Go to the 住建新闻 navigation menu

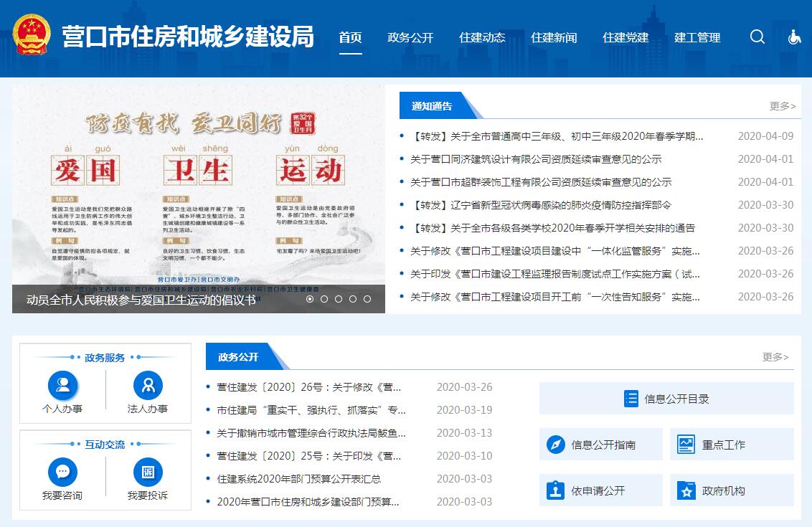click(x=554, y=38)
